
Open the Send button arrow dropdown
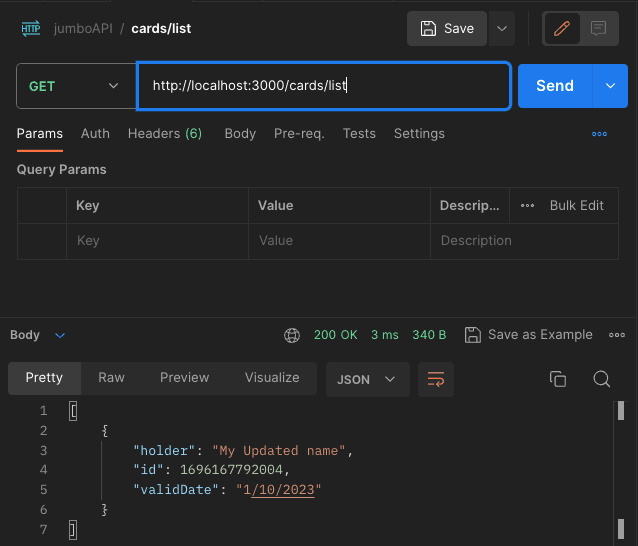click(610, 86)
